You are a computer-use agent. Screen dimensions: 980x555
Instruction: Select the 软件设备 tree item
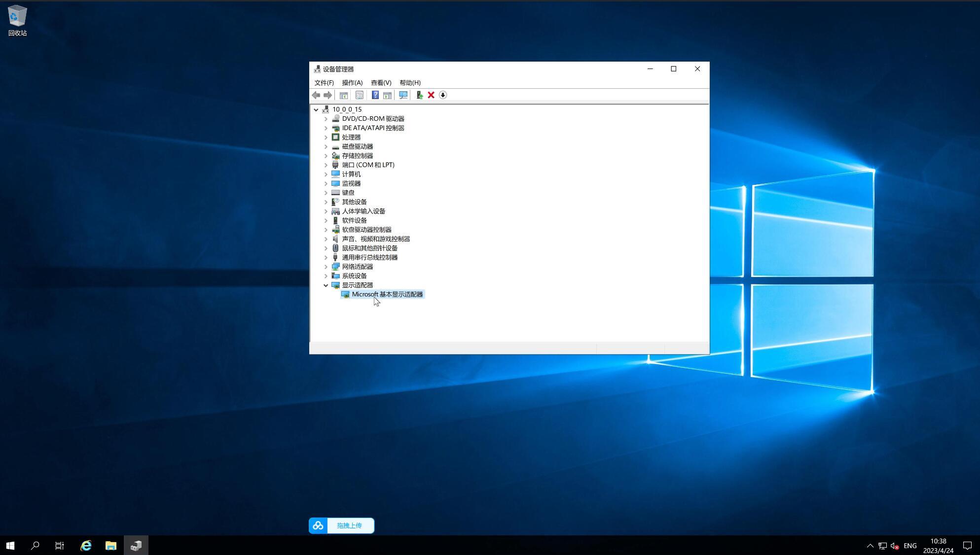(x=354, y=220)
